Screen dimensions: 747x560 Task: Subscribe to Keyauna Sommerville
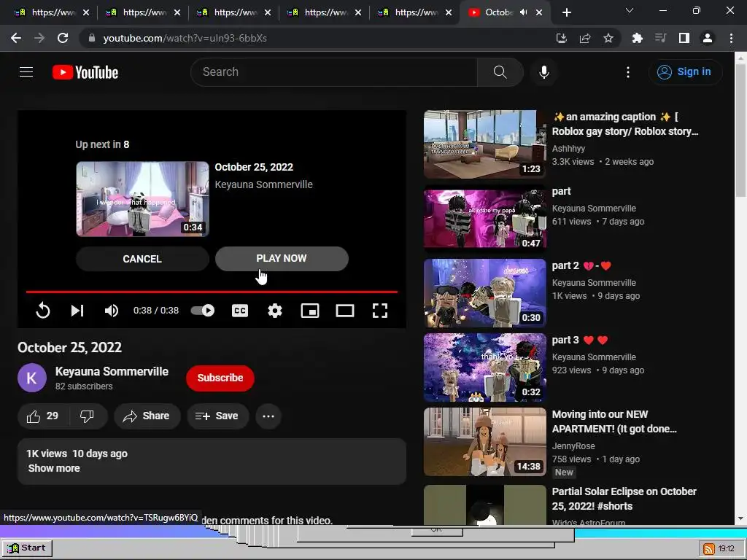pyautogui.click(x=220, y=378)
